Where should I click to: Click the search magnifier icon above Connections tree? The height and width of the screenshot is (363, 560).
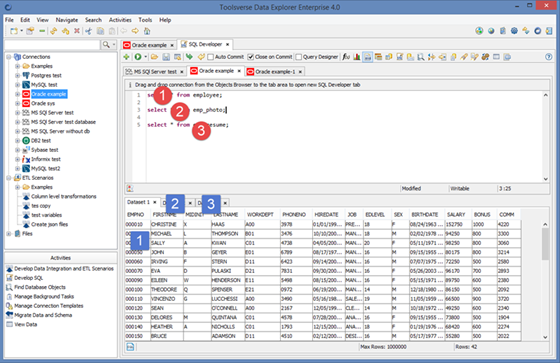point(106,45)
